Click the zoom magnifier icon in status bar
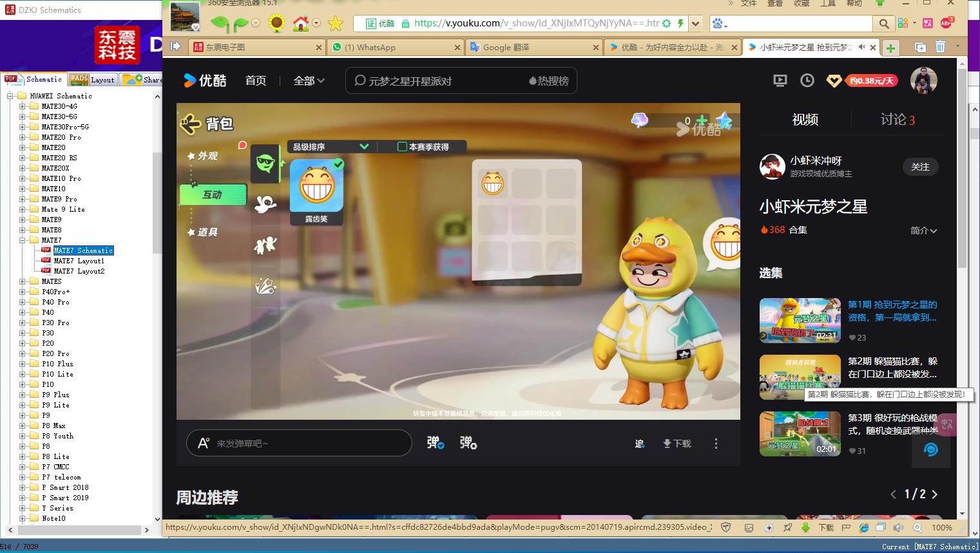The width and height of the screenshot is (980, 553). tap(917, 527)
